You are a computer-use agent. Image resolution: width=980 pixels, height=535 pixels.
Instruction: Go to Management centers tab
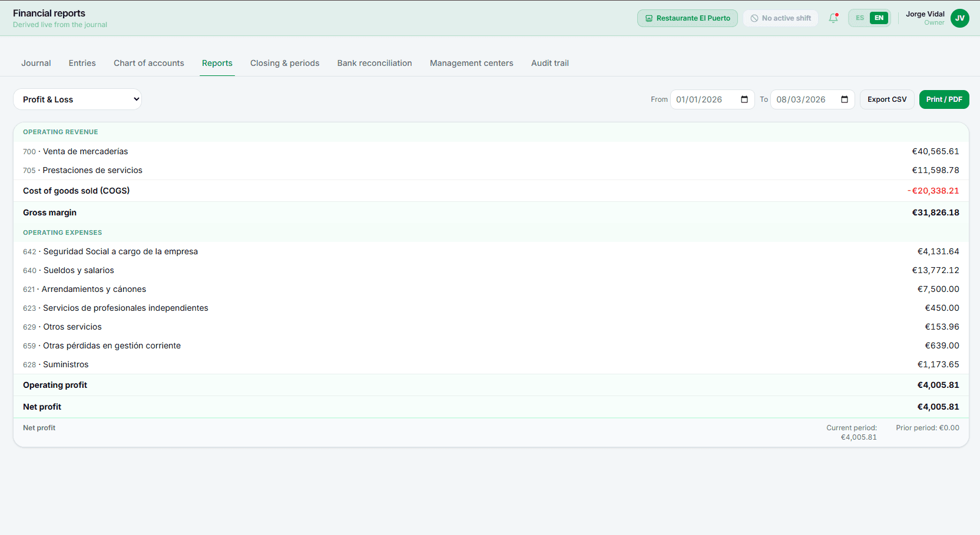472,63
